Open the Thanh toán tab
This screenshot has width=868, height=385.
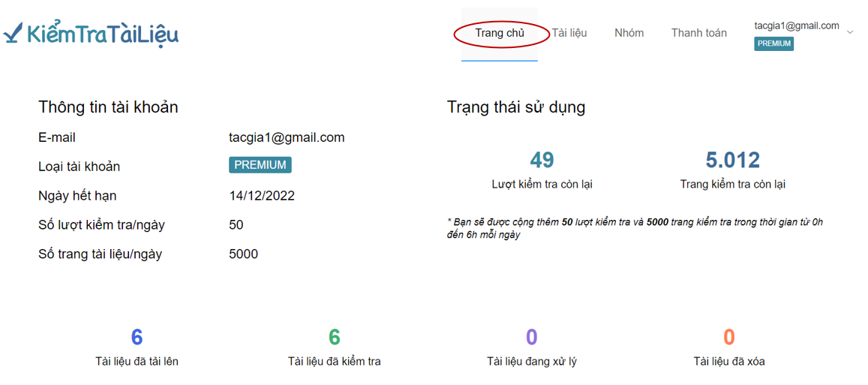click(x=699, y=33)
